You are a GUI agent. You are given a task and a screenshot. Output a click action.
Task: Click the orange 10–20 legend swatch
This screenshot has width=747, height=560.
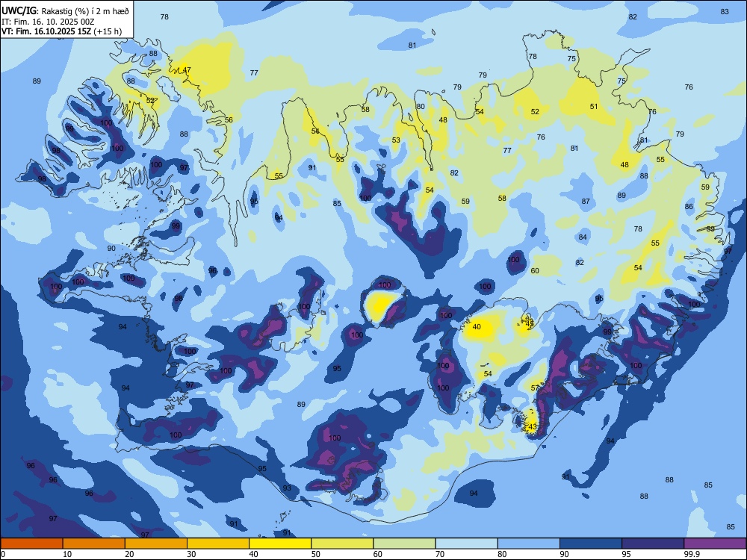coord(94,544)
